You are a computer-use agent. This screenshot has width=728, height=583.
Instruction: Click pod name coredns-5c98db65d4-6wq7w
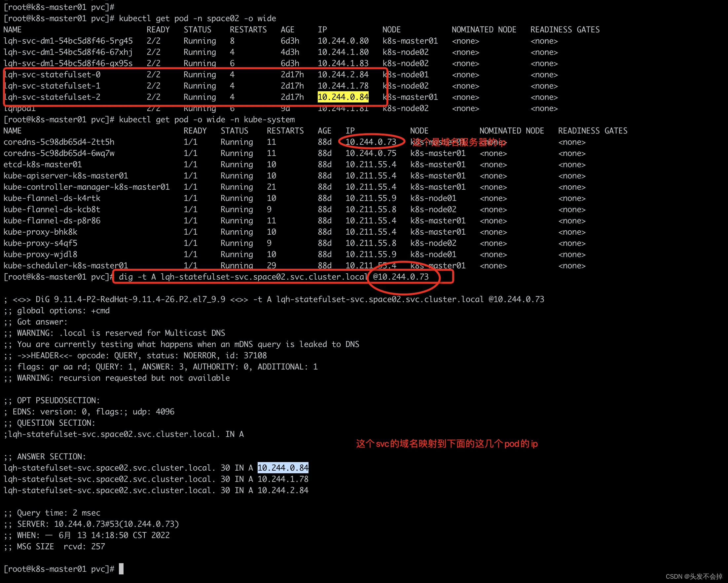(x=59, y=153)
